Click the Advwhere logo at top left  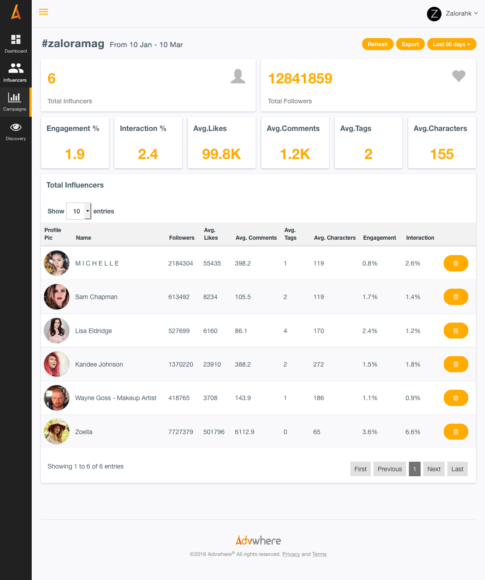coord(16,12)
